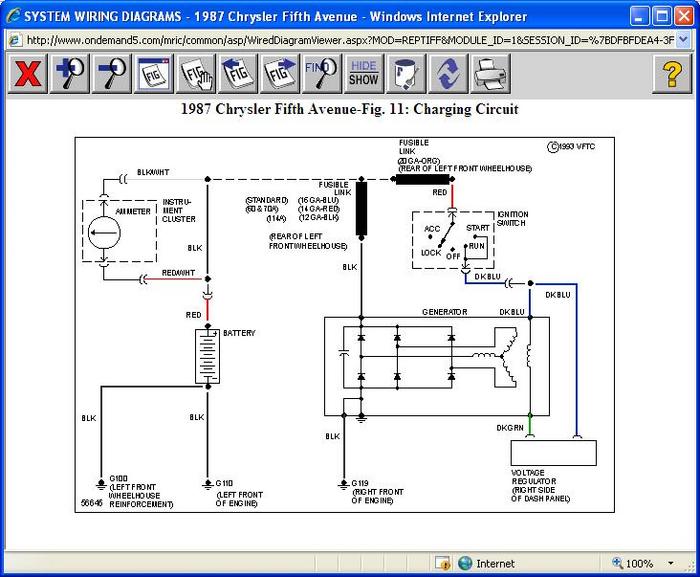The image size is (700, 577).
Task: Click the Internet Explorer logo in title bar
Action: [x=13, y=16]
